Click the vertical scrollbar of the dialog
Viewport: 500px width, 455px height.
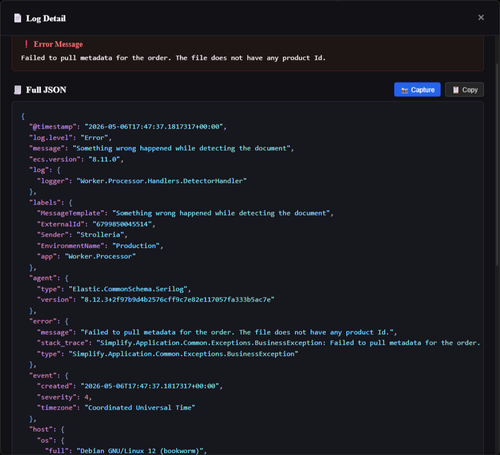coord(497,163)
